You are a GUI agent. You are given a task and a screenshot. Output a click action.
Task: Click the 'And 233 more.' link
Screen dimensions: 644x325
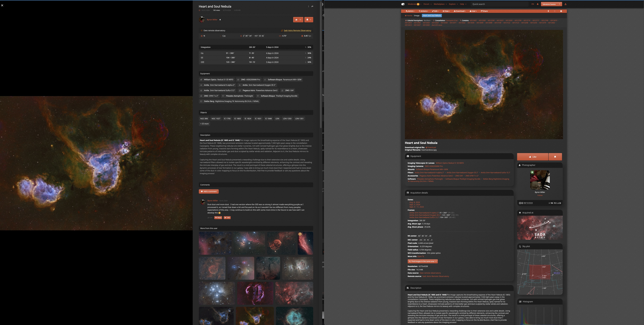pyautogui.click(x=437, y=25)
